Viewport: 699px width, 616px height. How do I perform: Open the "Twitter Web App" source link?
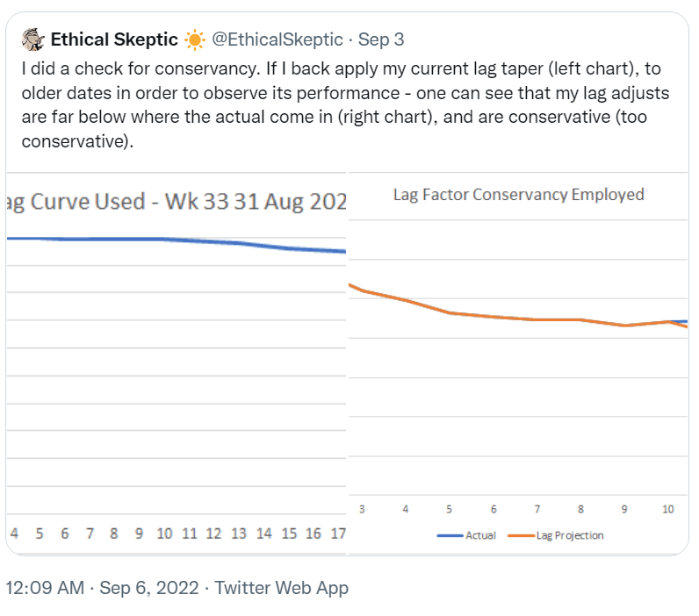(281, 588)
